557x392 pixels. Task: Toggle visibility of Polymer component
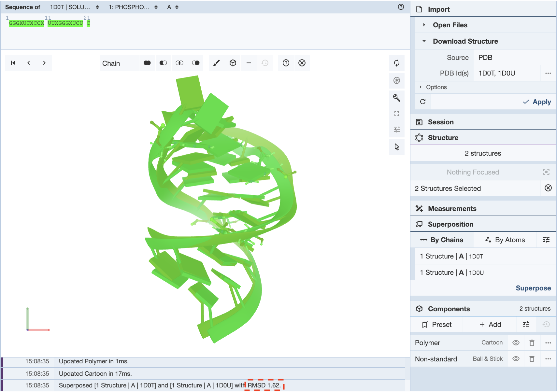pos(516,343)
